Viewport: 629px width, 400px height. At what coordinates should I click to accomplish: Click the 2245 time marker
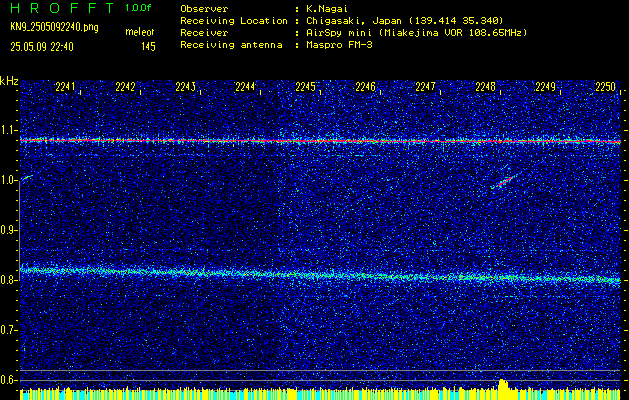point(305,87)
